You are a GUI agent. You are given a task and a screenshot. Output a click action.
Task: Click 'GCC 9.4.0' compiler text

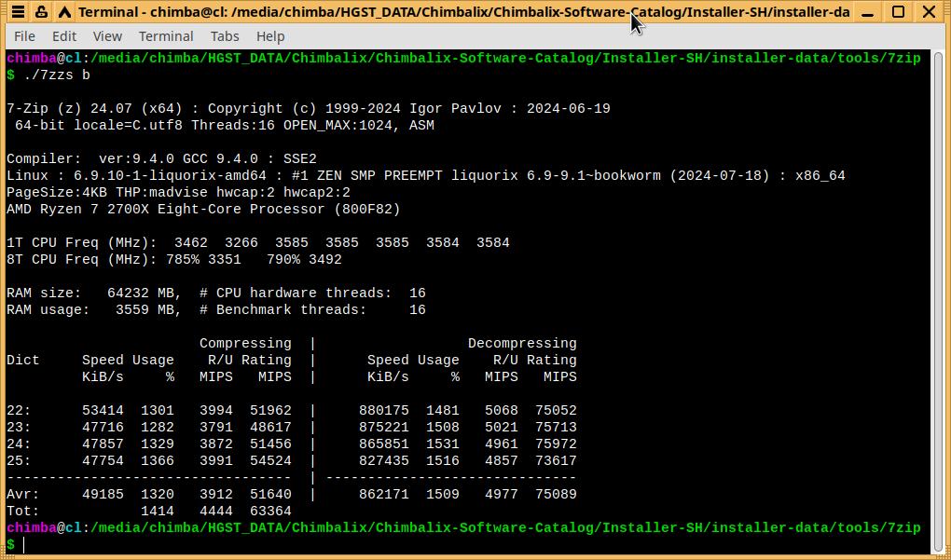click(225, 158)
